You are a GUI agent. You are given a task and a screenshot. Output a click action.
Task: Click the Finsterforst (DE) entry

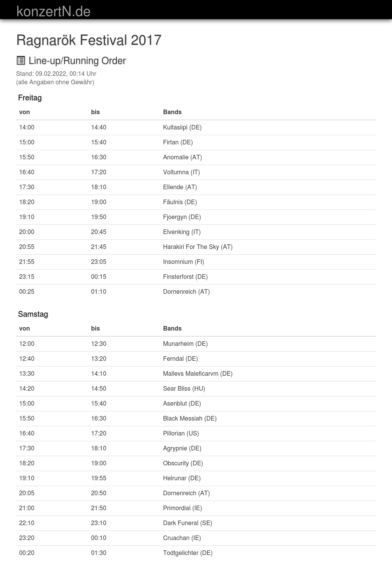[185, 277]
